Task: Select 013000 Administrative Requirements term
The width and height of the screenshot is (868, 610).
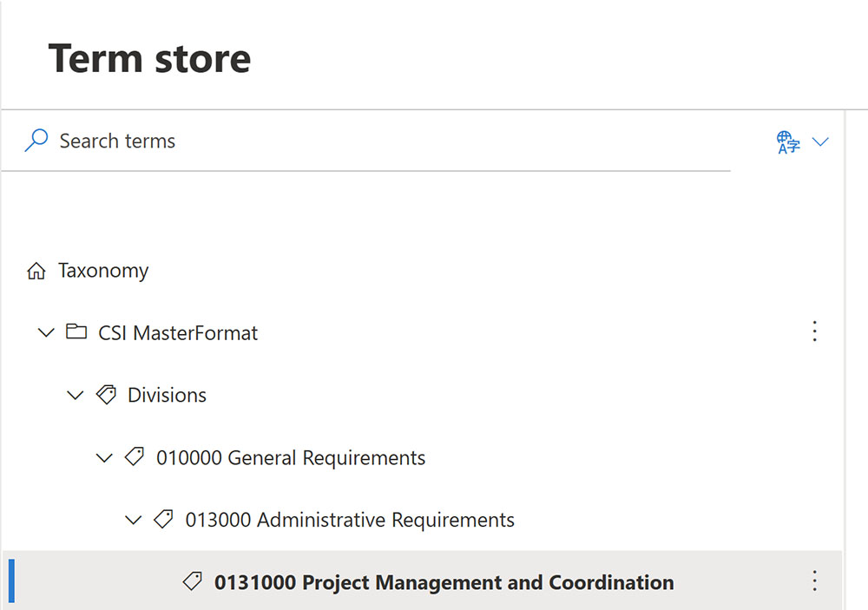Action: 350,520
